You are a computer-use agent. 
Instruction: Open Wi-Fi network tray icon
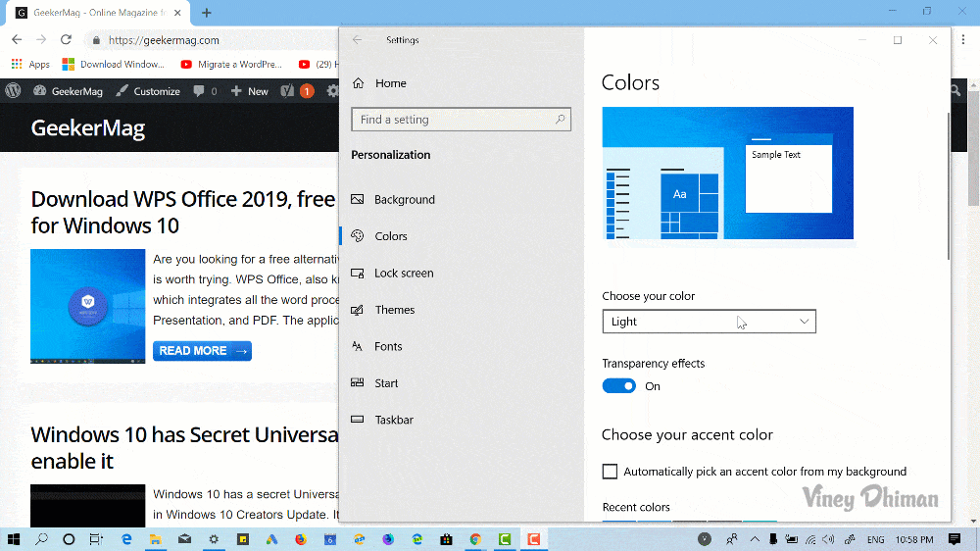coord(810,539)
